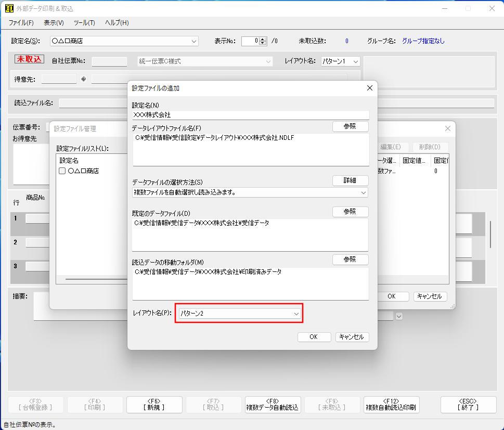This screenshot has height=430, width=504.
Task: Click line row number 3
Action: 16,266
